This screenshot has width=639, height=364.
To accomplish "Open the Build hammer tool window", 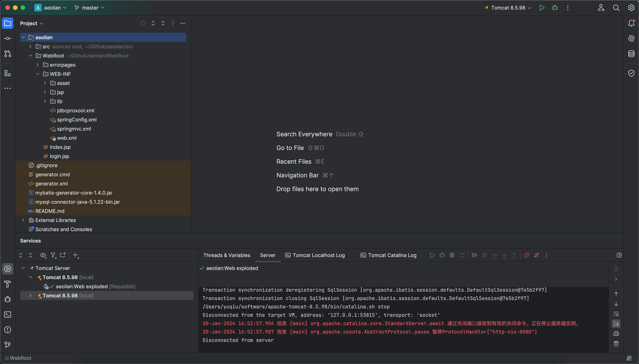I will click(x=8, y=284).
